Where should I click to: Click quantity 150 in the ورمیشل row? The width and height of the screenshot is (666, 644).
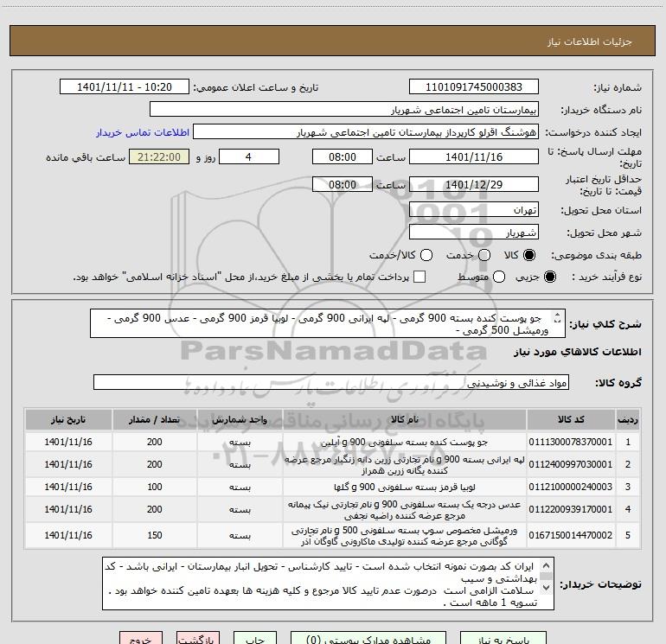click(155, 535)
